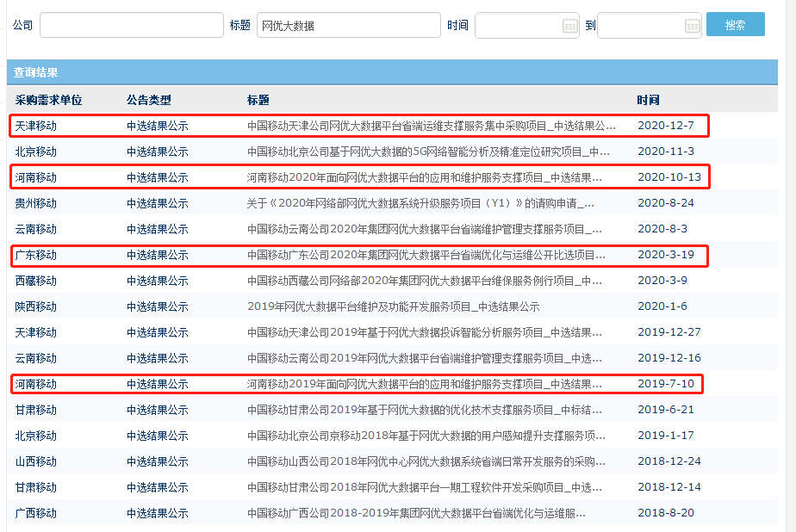Click the 标题 field containing 网优大数据
Screen dimensions: 796x532
point(348,26)
